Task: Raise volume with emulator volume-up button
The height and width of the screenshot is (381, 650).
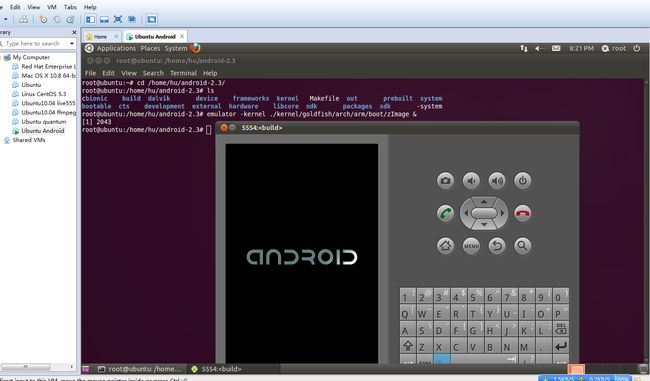Action: point(497,181)
